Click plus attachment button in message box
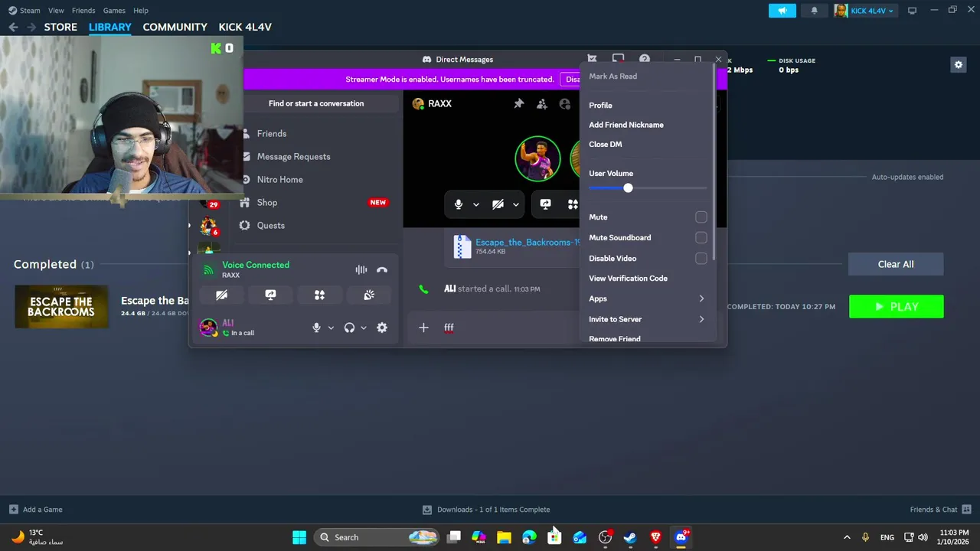980x551 pixels. [x=423, y=328]
